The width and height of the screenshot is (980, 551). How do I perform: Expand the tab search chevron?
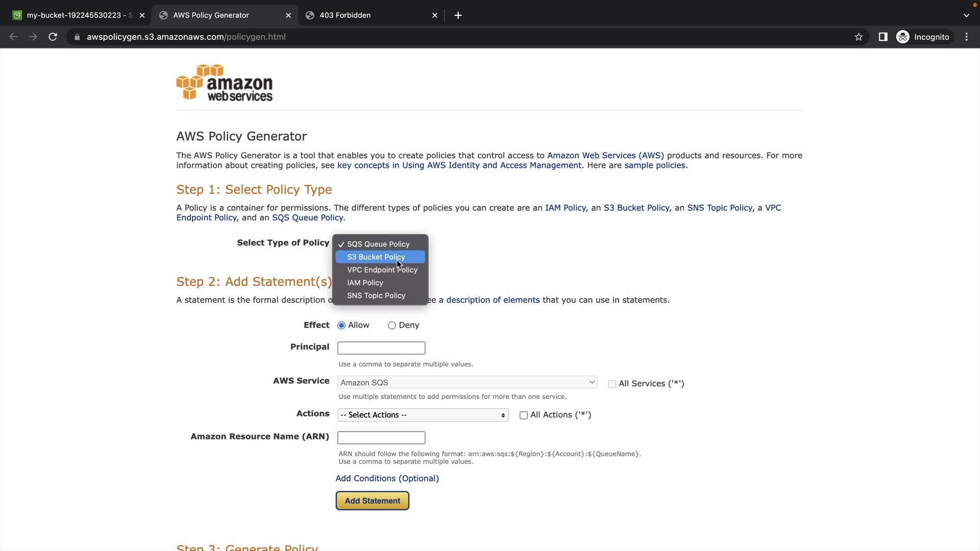coord(966,15)
